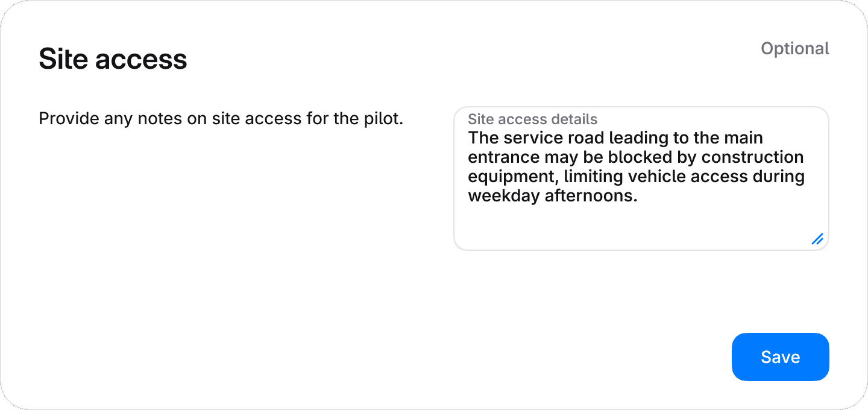Click the Save button
Image resolution: width=868 pixels, height=410 pixels.
(x=780, y=357)
